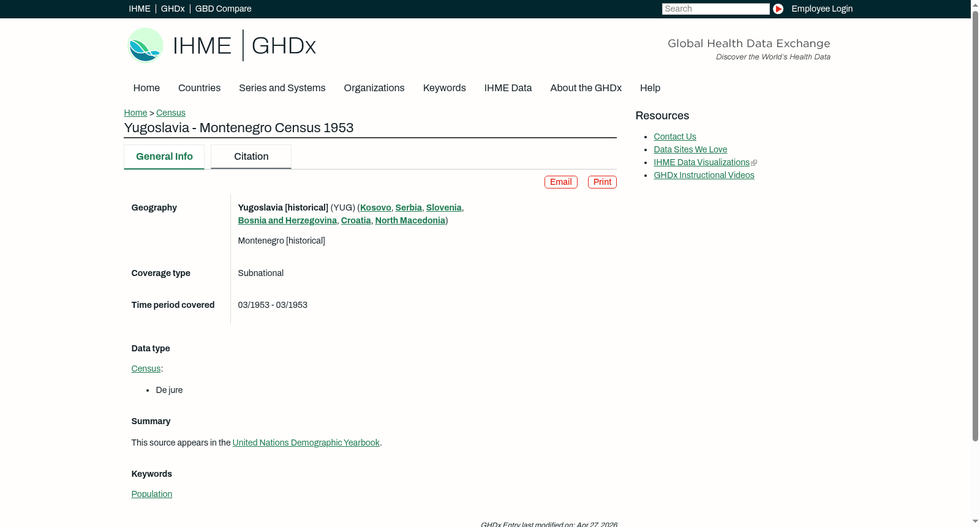Open the About the GHDx menu
The width and height of the screenshot is (980, 527).
coord(586,88)
